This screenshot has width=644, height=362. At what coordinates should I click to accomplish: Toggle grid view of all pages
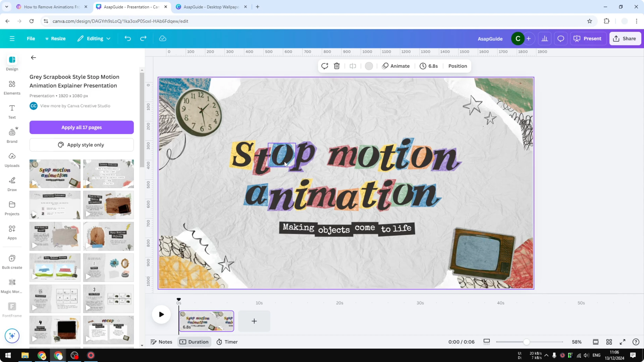(x=609, y=342)
